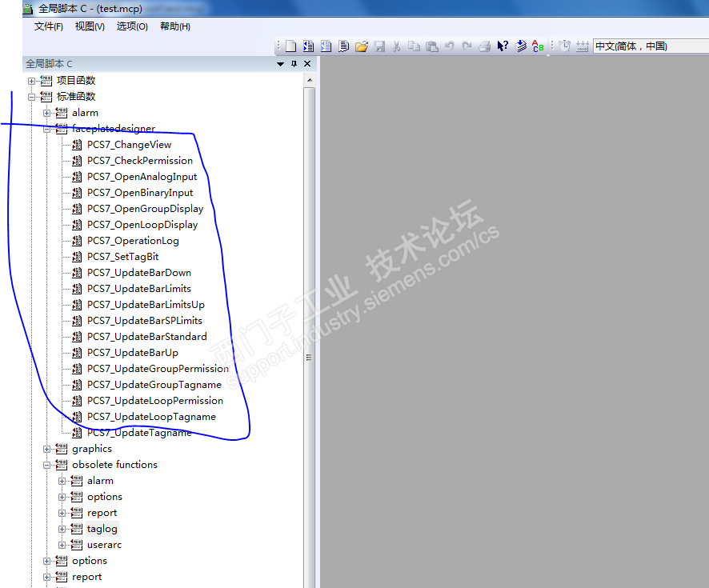The width and height of the screenshot is (709, 588).
Task: Click the Cut scissors icon
Action: [x=397, y=46]
